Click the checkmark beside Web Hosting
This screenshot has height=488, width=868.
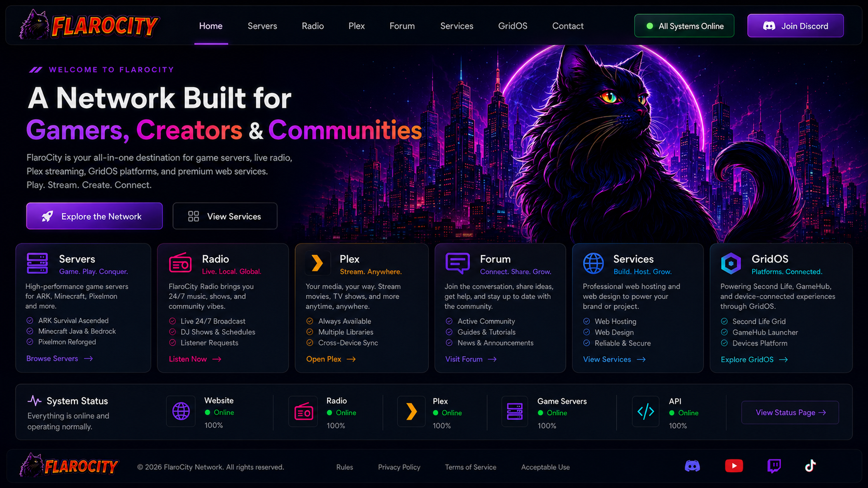tap(587, 321)
